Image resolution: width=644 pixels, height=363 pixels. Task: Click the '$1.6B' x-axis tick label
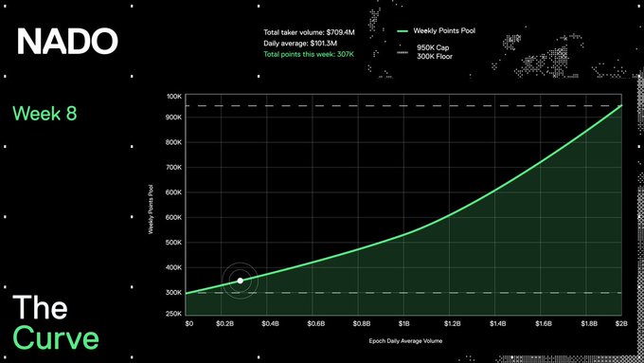[544, 324]
